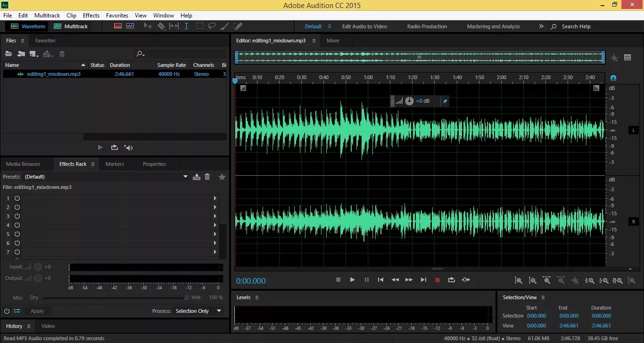Toggle loop playback in transport controls
Image resolution: width=644 pixels, height=343 pixels.
(451, 280)
